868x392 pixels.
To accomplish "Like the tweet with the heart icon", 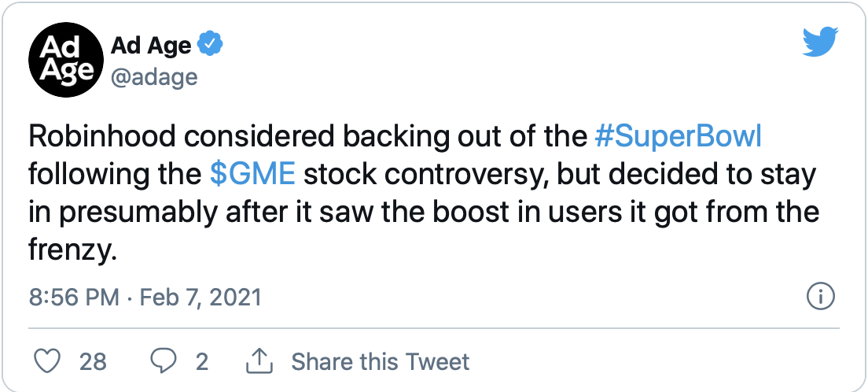I will (x=49, y=361).
